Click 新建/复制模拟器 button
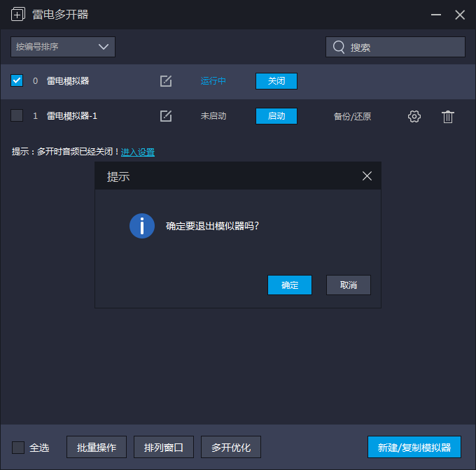 coord(414,447)
